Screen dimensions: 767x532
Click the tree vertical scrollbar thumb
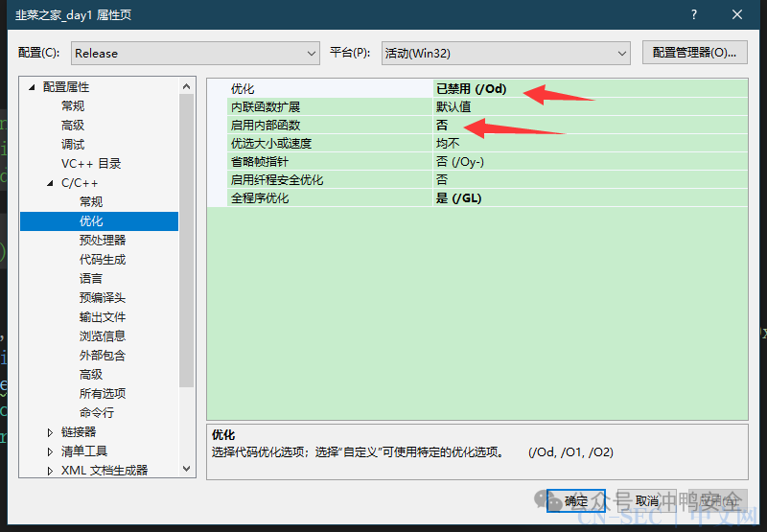point(186,241)
